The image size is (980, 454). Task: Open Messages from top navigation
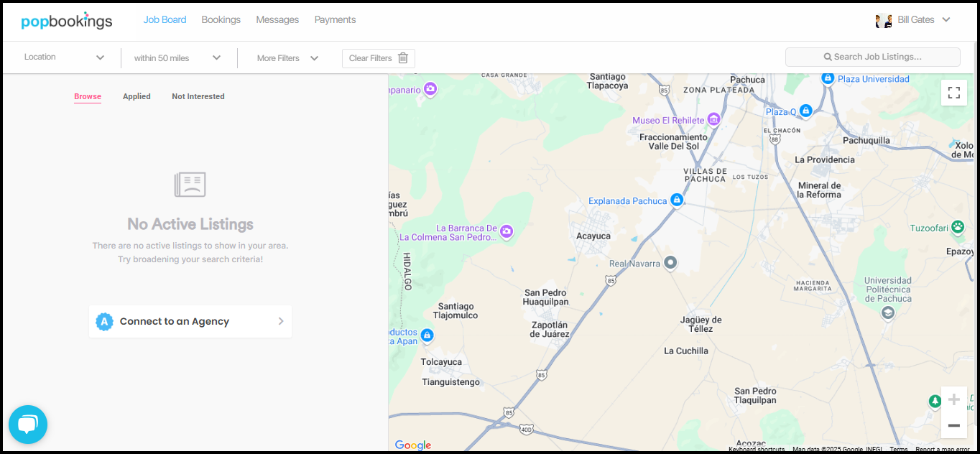[277, 20]
